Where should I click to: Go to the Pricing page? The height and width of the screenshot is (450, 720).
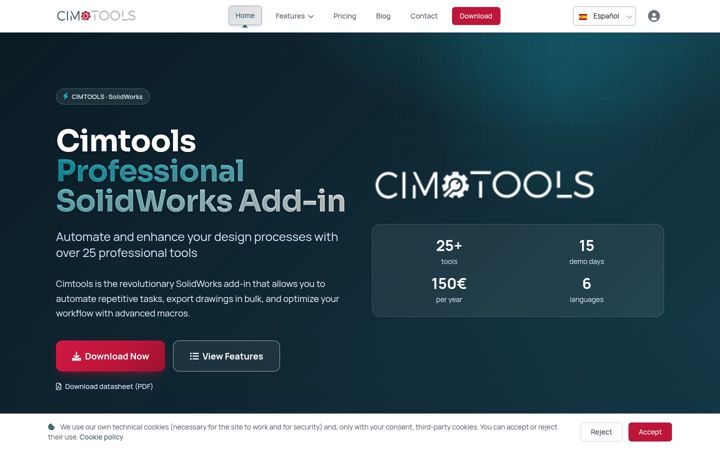(x=344, y=16)
